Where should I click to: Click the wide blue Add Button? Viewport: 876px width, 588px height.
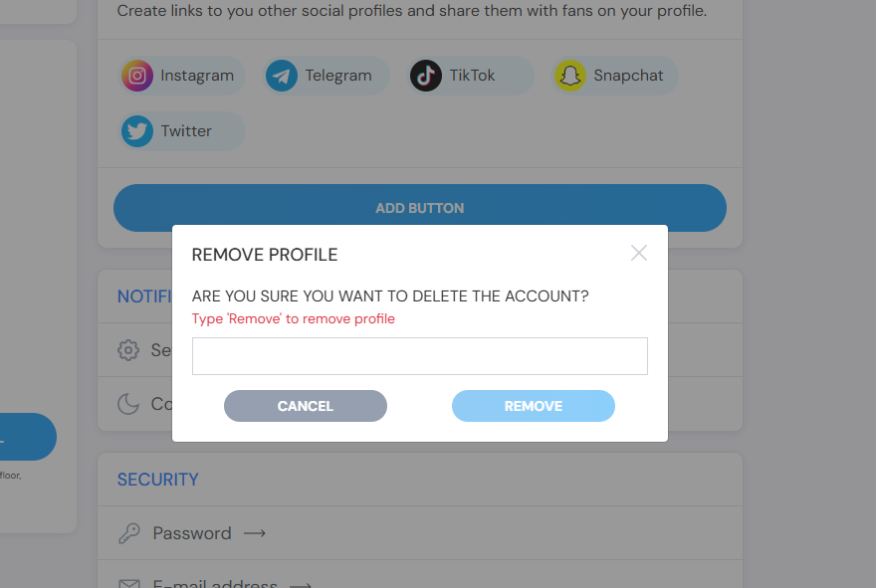pyautogui.click(x=419, y=208)
